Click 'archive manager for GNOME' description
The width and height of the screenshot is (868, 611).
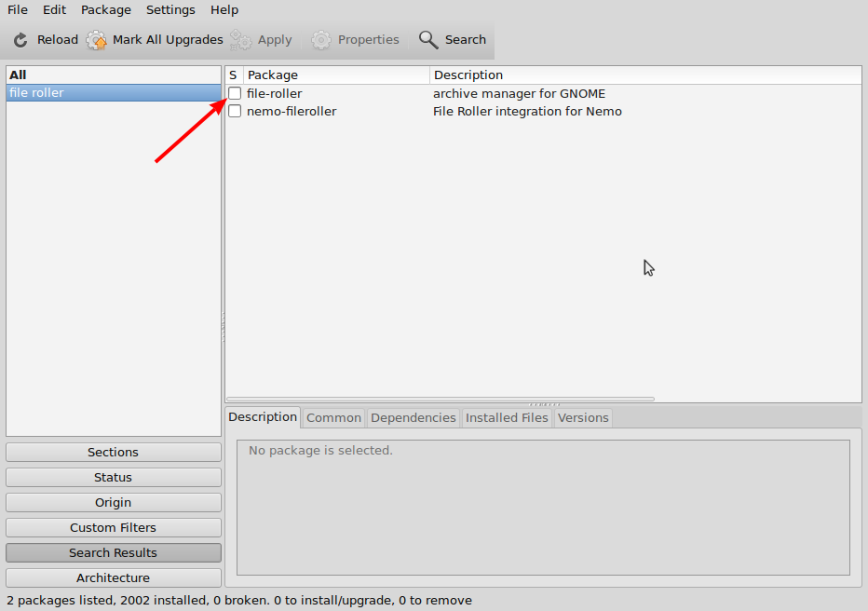[520, 93]
